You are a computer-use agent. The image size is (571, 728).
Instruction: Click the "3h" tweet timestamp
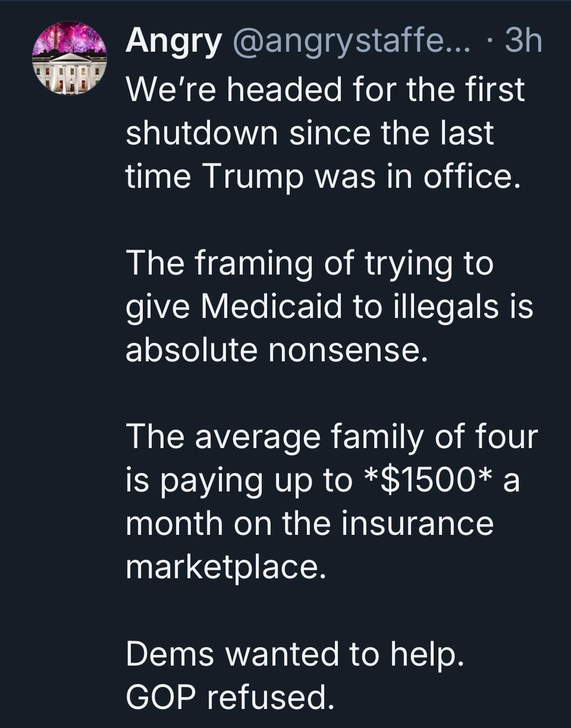pyautogui.click(x=523, y=42)
